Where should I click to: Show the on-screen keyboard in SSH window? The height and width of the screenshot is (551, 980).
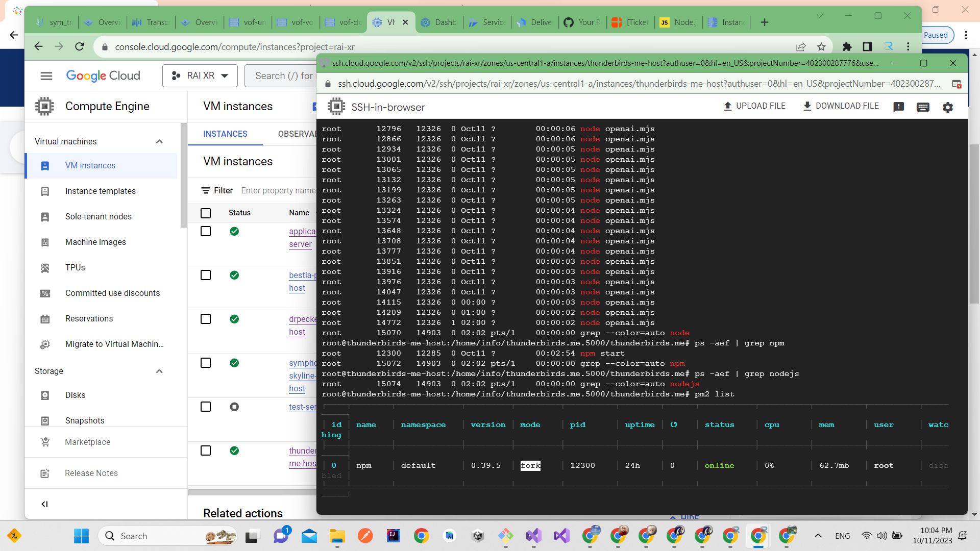coord(922,107)
